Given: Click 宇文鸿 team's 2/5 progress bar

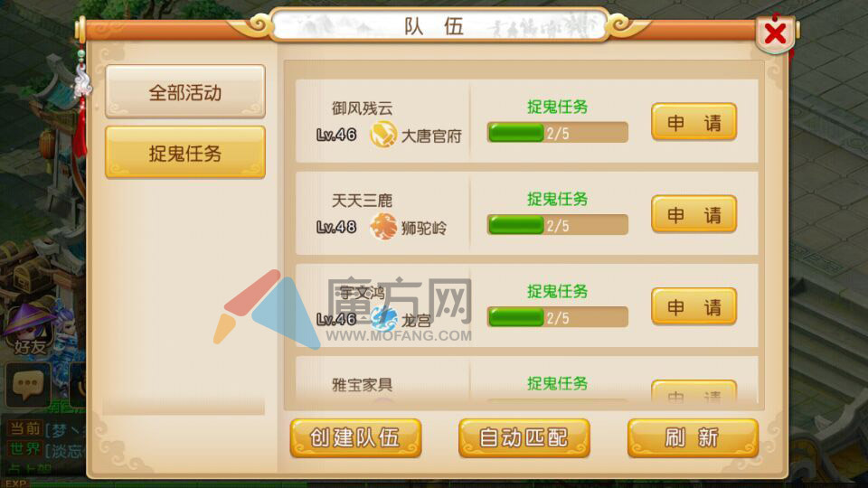Looking at the screenshot, I should point(558,317).
